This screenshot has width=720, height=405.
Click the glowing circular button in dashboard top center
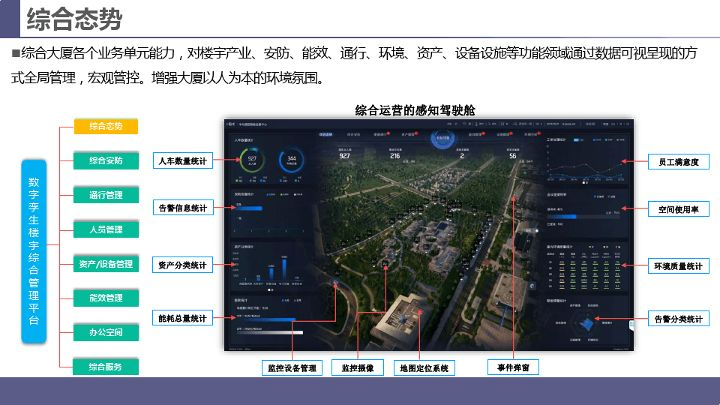[443, 139]
